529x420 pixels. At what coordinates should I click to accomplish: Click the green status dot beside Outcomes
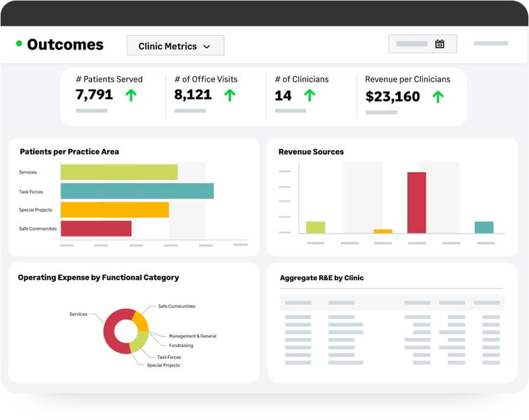click(x=19, y=43)
